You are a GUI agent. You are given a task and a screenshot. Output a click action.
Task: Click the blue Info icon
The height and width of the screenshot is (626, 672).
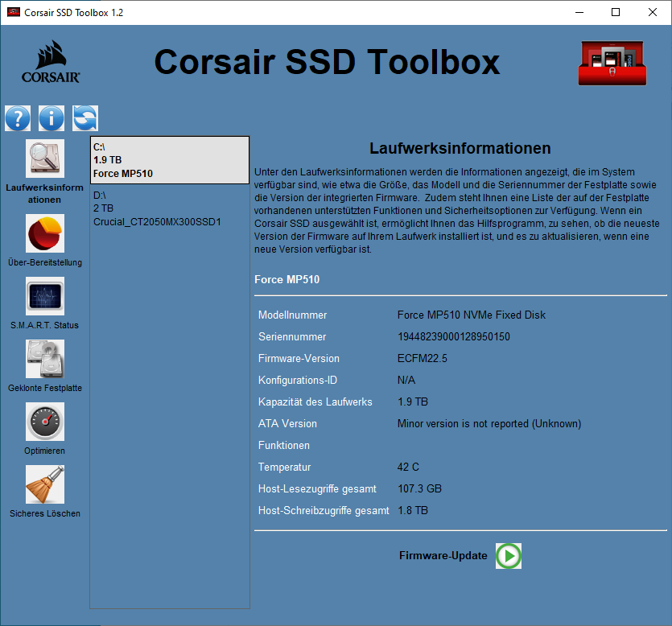[52, 118]
